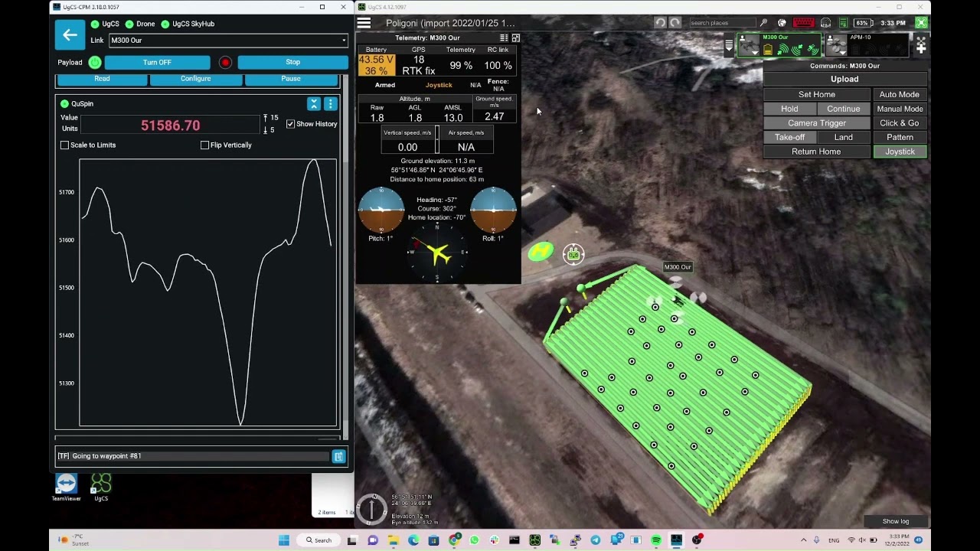Click the yellow battery icon on M300 card
The image size is (980, 551).
pyautogui.click(x=768, y=50)
